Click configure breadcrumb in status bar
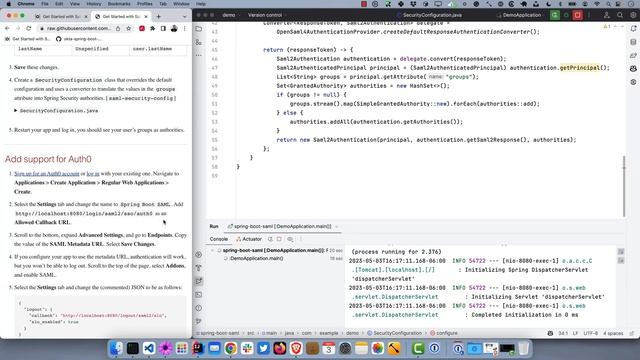640x360 pixels. pyautogui.click(x=444, y=333)
